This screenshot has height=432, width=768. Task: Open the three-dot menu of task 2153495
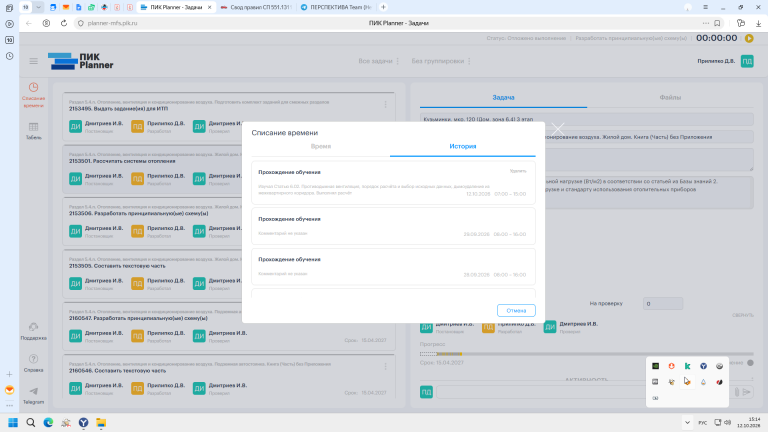(385, 105)
